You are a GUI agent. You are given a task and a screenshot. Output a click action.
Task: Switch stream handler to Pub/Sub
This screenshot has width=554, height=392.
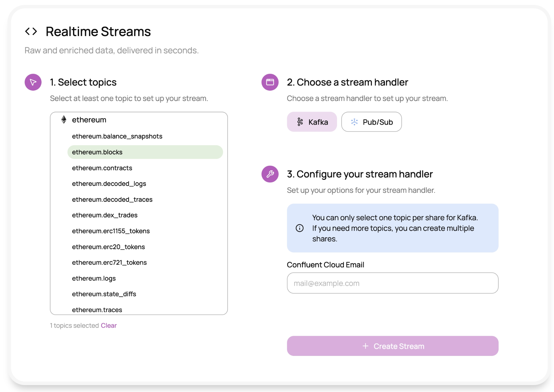(371, 122)
